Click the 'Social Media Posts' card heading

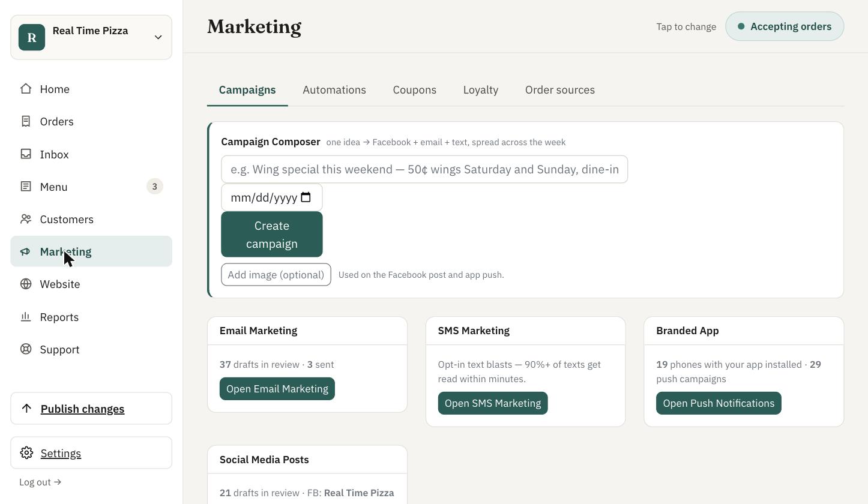point(264,460)
